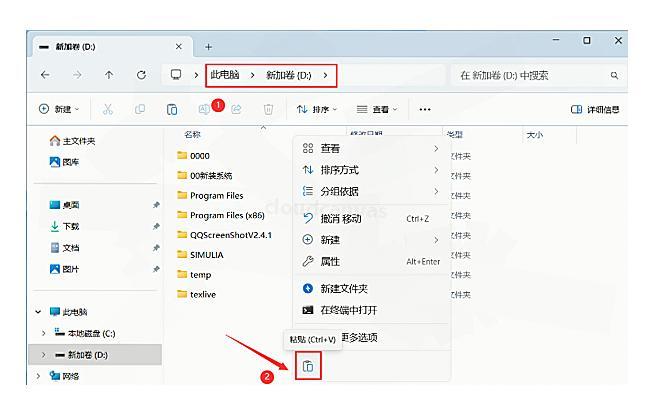Screen dimensions: 652x416
Task: Open the 查看 view dropdown in toolbar
Action: (377, 109)
